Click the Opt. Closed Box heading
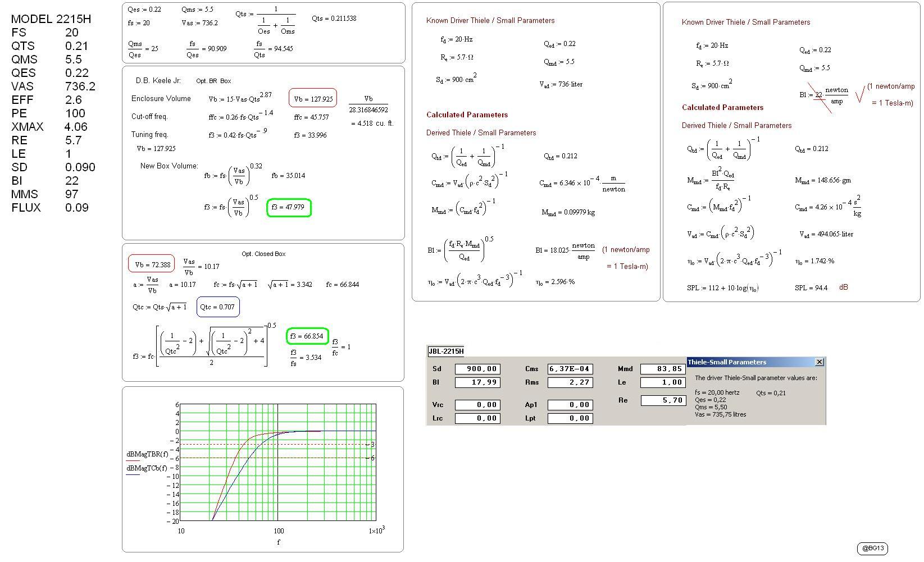The height and width of the screenshot is (562, 924). coord(263,254)
